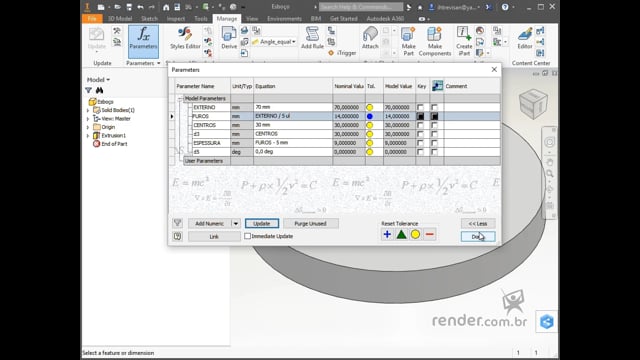This screenshot has width=640, height=360.
Task: Check the Key box for EXTERNO
Action: point(420,107)
